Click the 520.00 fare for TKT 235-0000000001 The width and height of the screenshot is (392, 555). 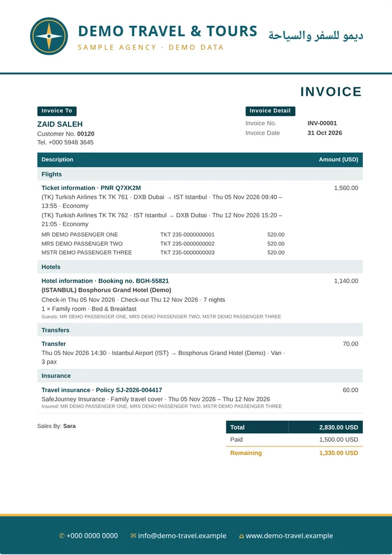click(276, 235)
